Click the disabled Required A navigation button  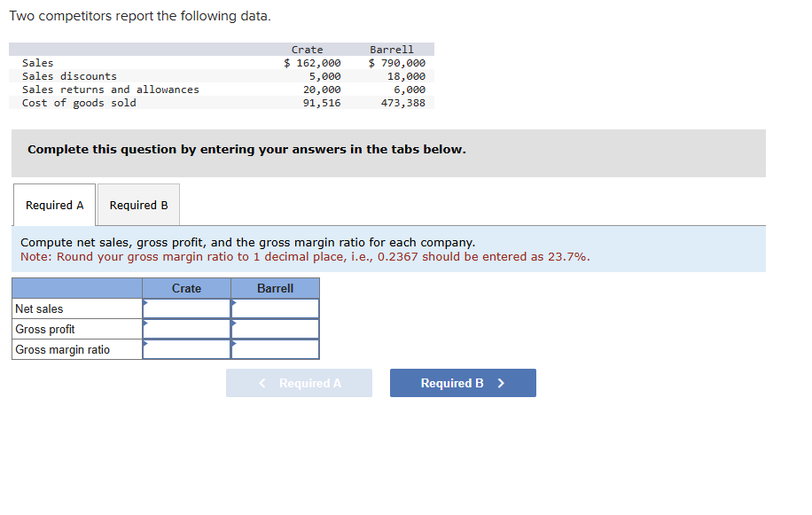point(299,383)
